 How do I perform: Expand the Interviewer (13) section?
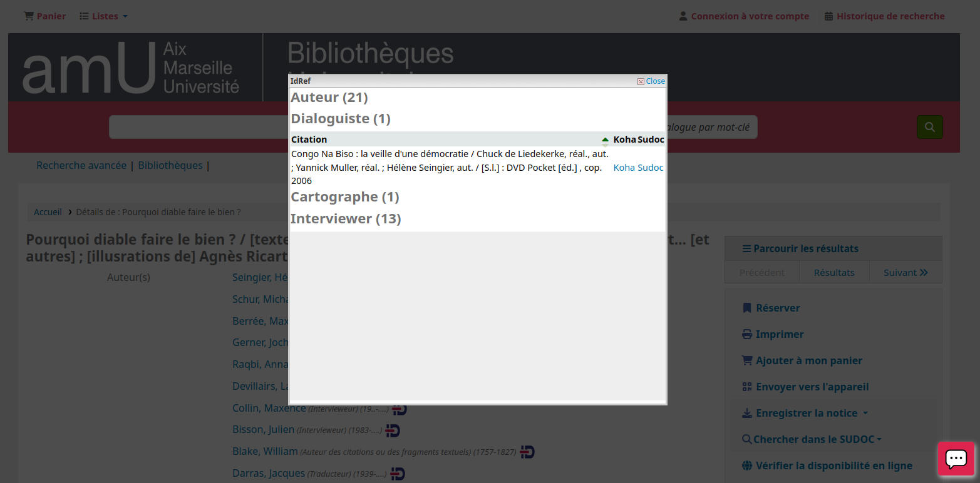(345, 219)
